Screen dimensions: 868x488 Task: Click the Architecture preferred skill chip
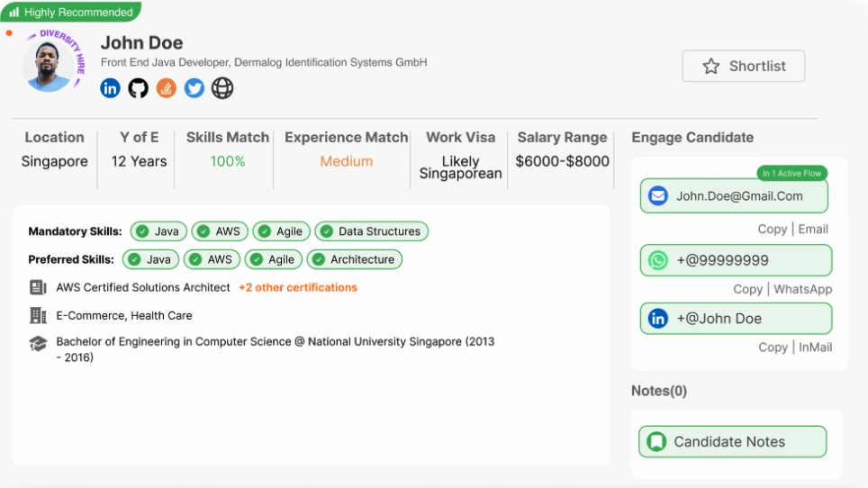(354, 259)
